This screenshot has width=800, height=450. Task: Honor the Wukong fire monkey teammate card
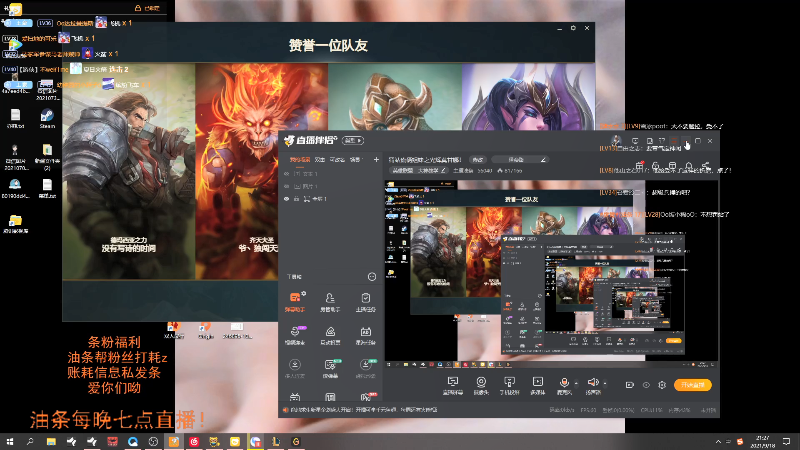262,171
